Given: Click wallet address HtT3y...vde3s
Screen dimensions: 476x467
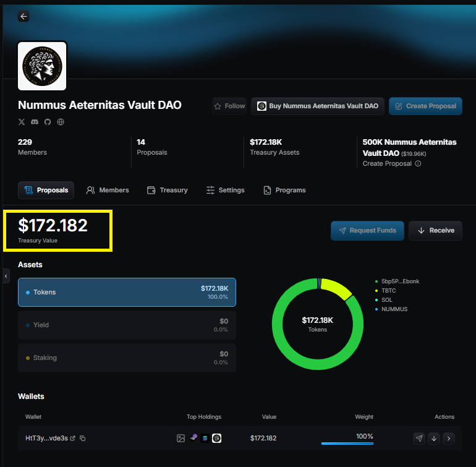Looking at the screenshot, I should [46, 438].
